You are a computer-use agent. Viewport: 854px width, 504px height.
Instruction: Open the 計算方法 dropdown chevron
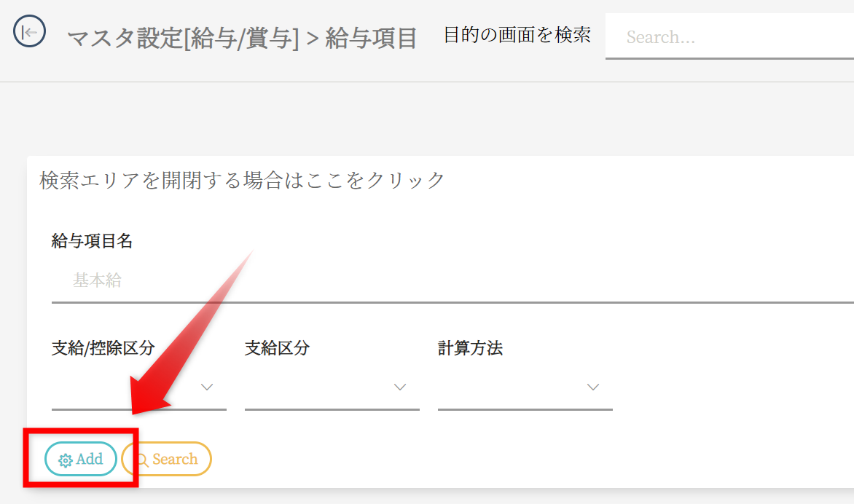593,387
